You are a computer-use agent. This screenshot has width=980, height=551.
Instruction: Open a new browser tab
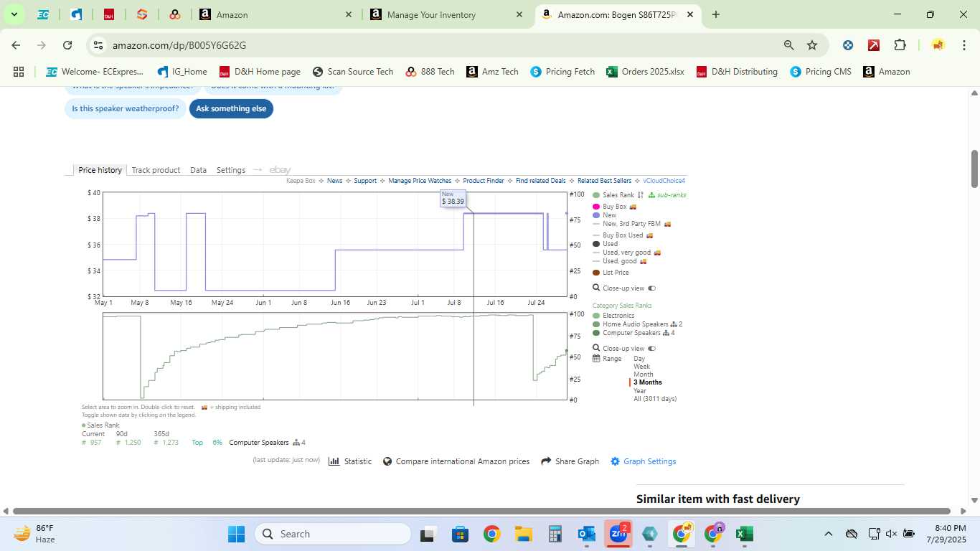click(716, 14)
